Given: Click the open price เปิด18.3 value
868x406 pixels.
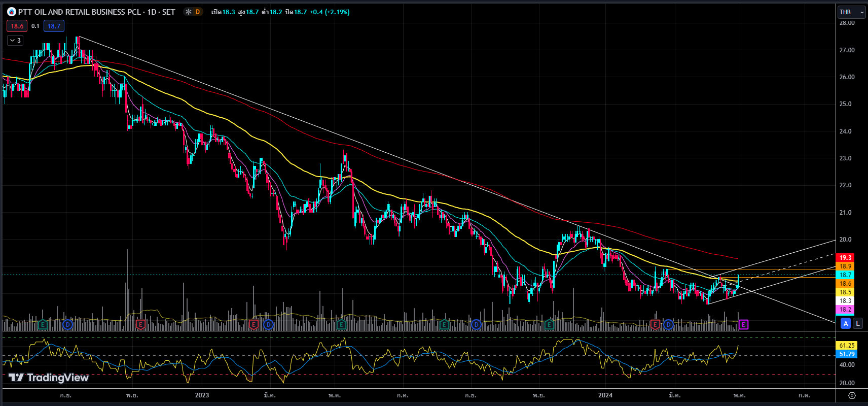Looking at the screenshot, I should click(223, 12).
